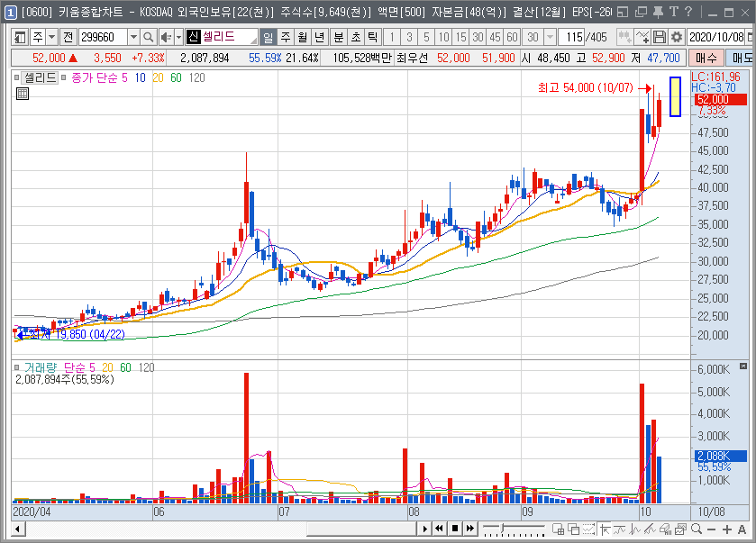Click the dotted chart region icon

coord(588,529)
